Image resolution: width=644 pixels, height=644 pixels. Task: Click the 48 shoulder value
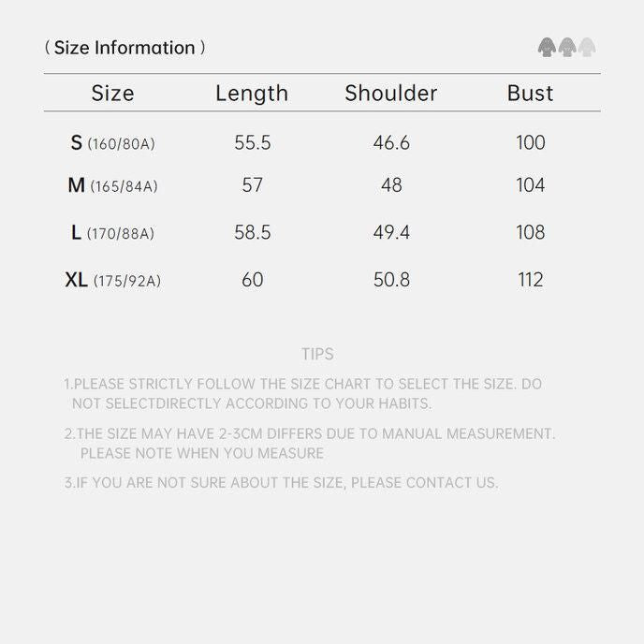391,185
